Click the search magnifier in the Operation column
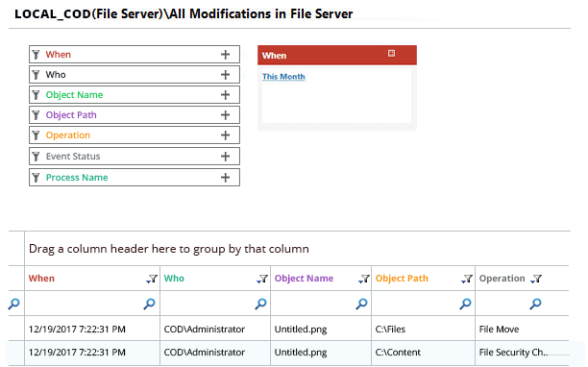588x367 pixels. pos(535,304)
